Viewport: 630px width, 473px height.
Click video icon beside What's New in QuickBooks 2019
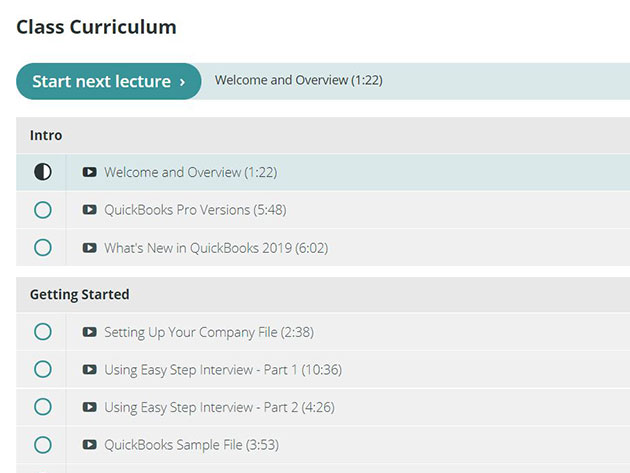[89, 248]
